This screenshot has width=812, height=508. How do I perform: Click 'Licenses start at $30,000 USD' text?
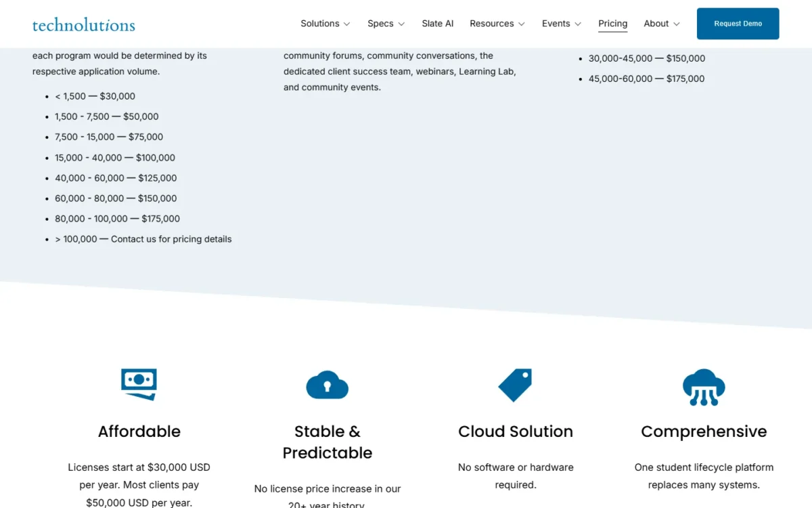139,467
